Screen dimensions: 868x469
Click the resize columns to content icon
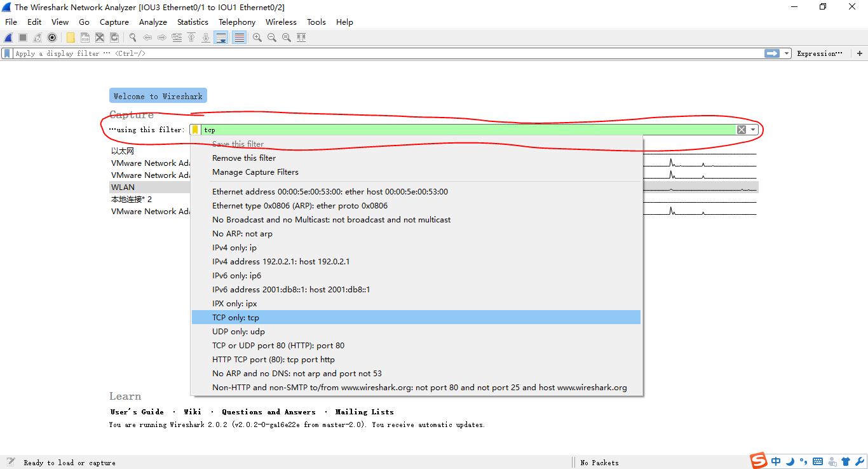tap(301, 37)
